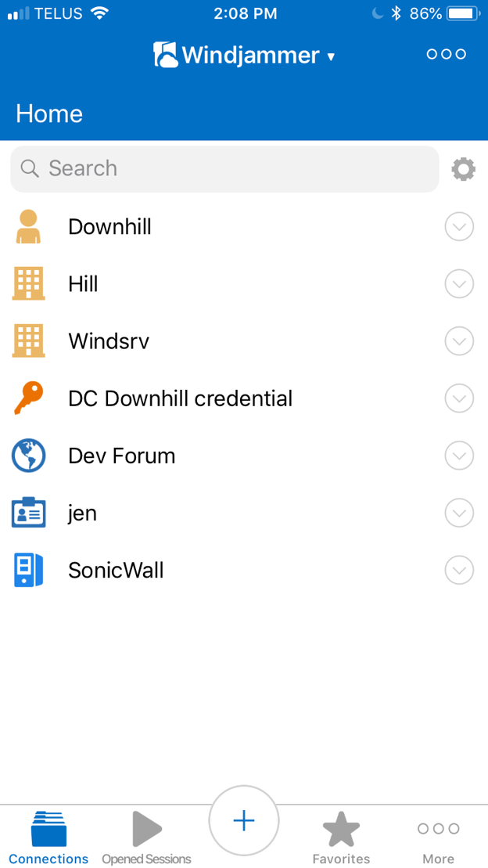This screenshot has width=488, height=868.
Task: Tap the Windsrv building icon
Action: (28, 341)
